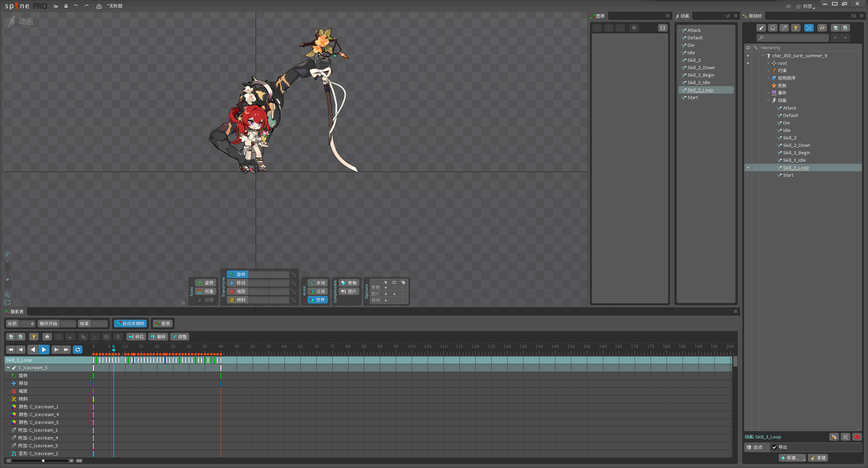Activate the Rotate (旋转) transform tool
Viewport: 868px width, 468px height.
(x=238, y=274)
